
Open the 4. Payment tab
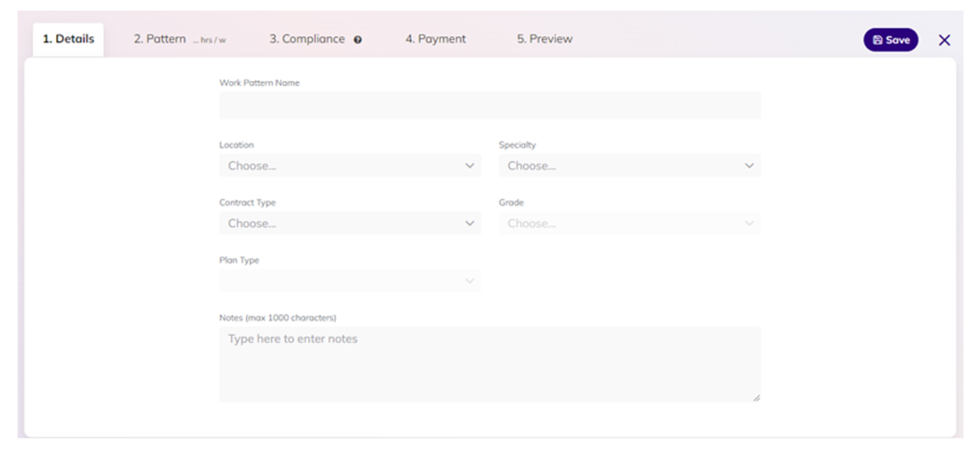coord(435,39)
